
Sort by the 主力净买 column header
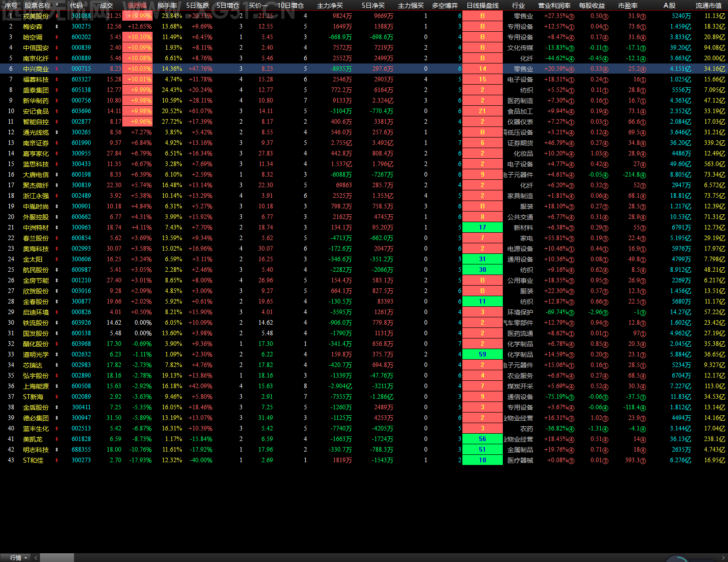pos(330,6)
